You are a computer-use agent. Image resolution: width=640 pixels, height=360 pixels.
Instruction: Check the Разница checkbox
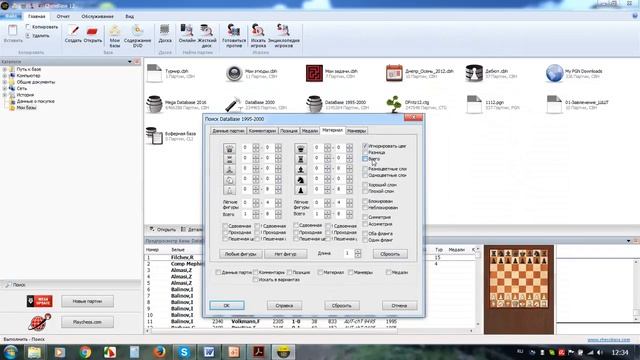[365, 152]
